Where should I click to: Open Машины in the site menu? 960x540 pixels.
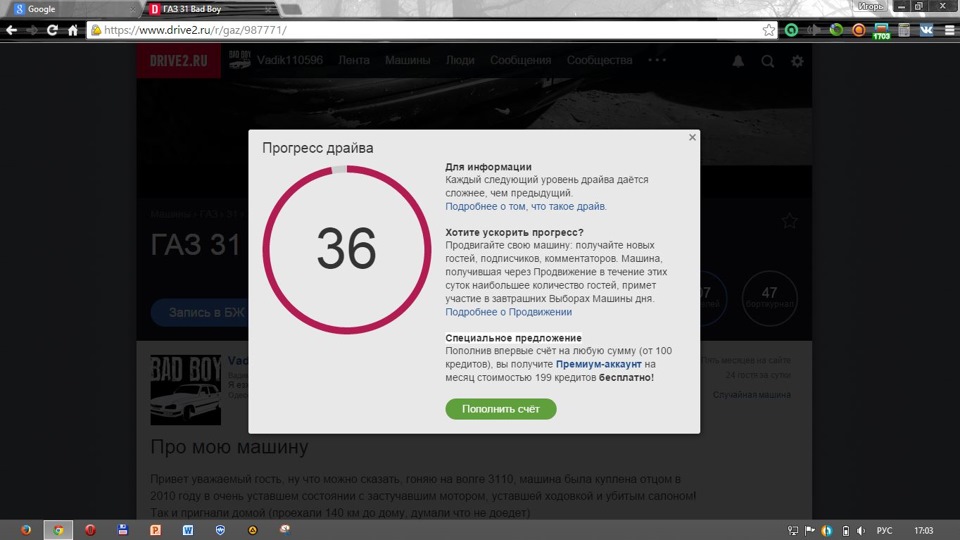tap(407, 60)
